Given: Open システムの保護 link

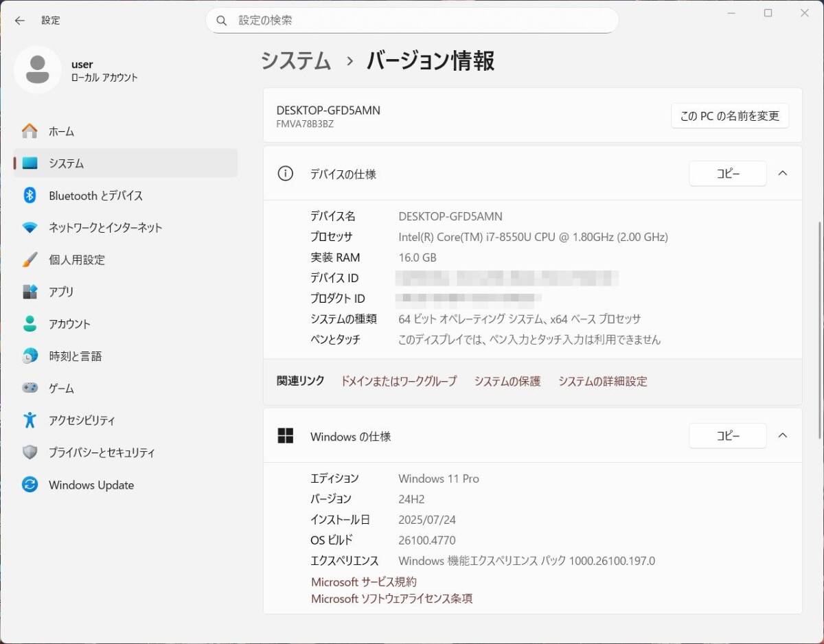Looking at the screenshot, I should pyautogui.click(x=507, y=381).
